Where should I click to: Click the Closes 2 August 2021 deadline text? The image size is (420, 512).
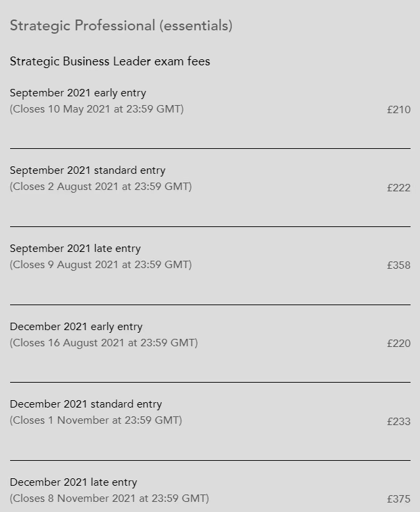coord(100,186)
